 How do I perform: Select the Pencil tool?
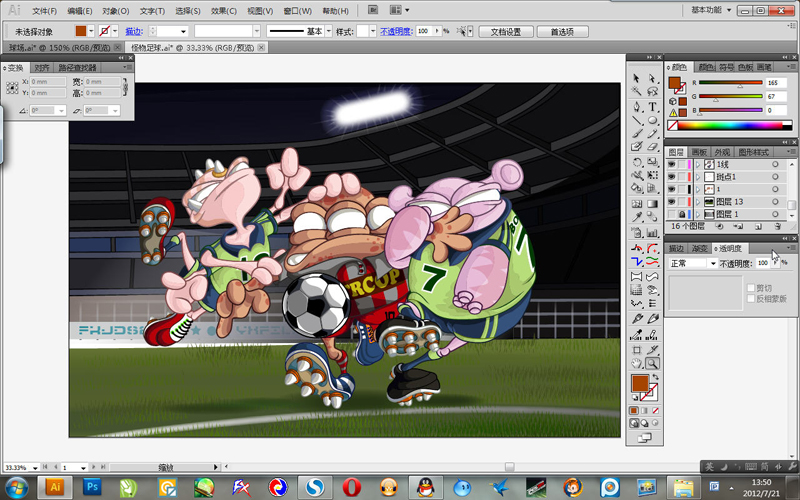tap(652, 134)
